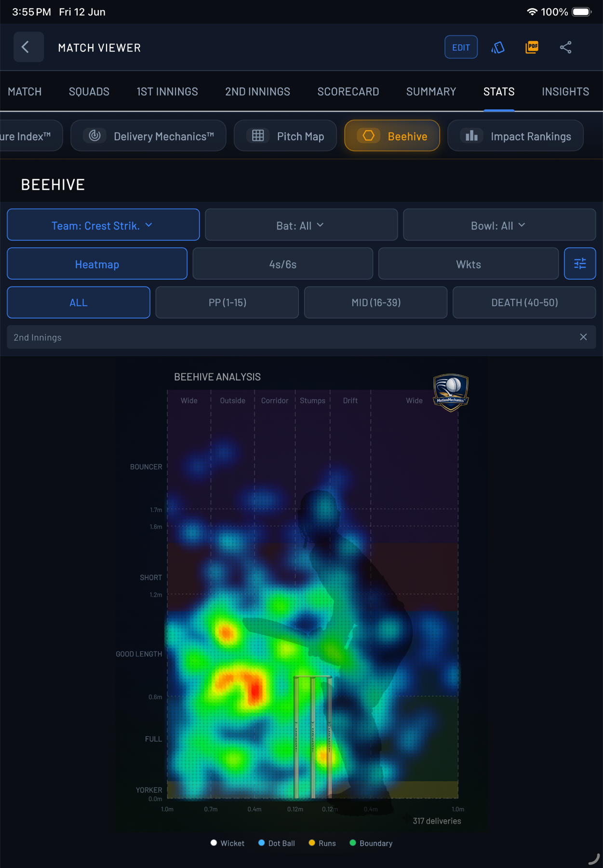This screenshot has width=603, height=868.
Task: Click the Pitch Map grid icon
Action: 258,136
